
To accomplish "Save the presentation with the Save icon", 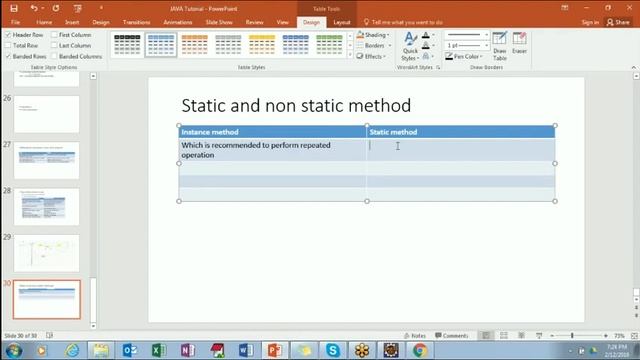I will tap(14, 8).
